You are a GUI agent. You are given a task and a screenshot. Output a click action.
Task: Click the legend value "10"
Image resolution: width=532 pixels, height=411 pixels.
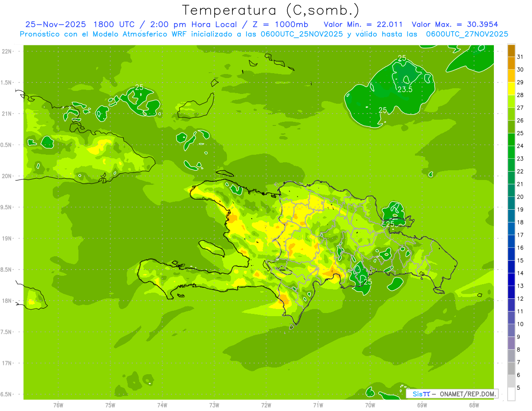point(520,324)
